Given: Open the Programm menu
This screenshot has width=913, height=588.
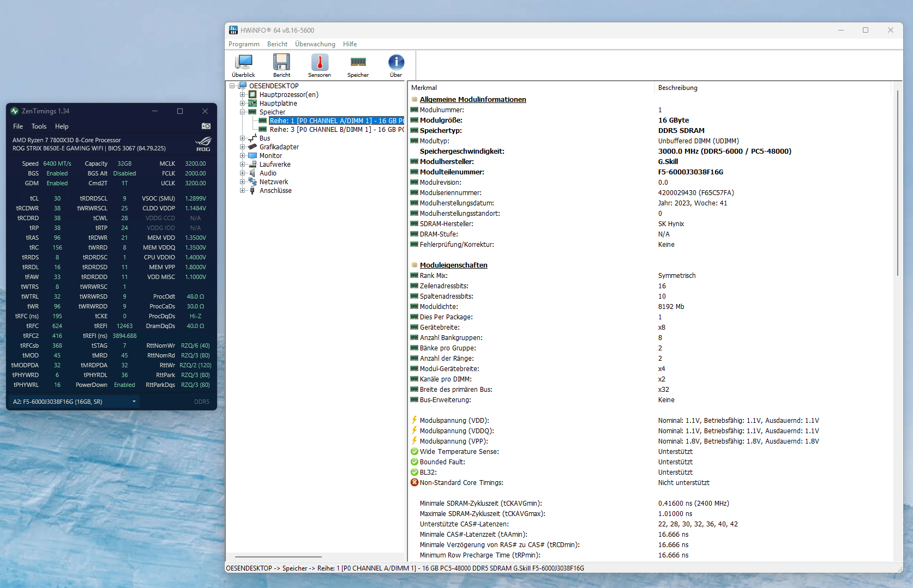Looking at the screenshot, I should click(244, 44).
